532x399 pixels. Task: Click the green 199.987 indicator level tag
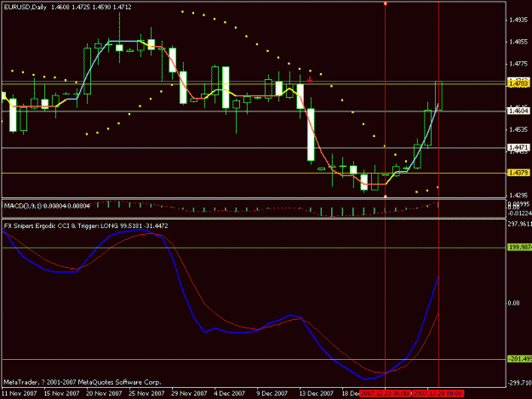519,247
